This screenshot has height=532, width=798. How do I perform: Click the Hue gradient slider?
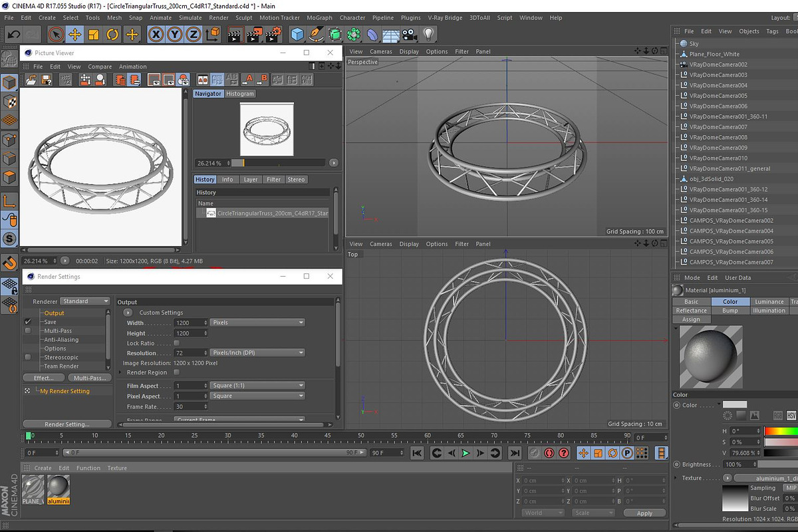coord(781,431)
